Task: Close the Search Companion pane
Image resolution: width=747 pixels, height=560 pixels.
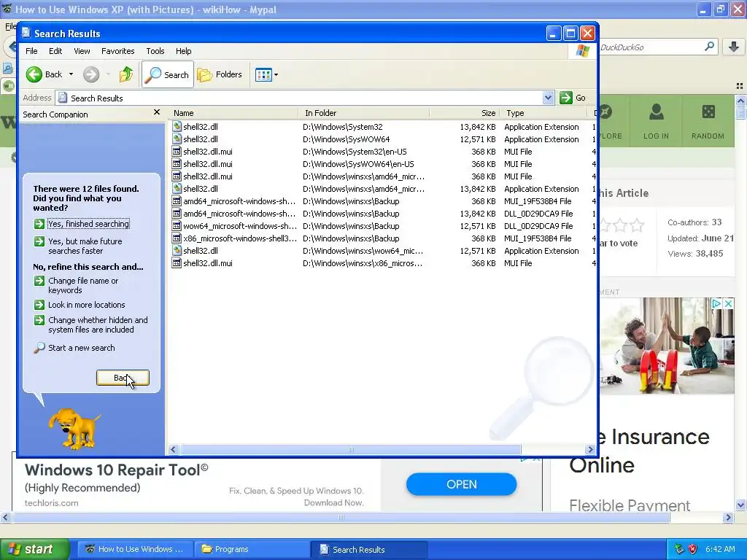Action: (157, 112)
